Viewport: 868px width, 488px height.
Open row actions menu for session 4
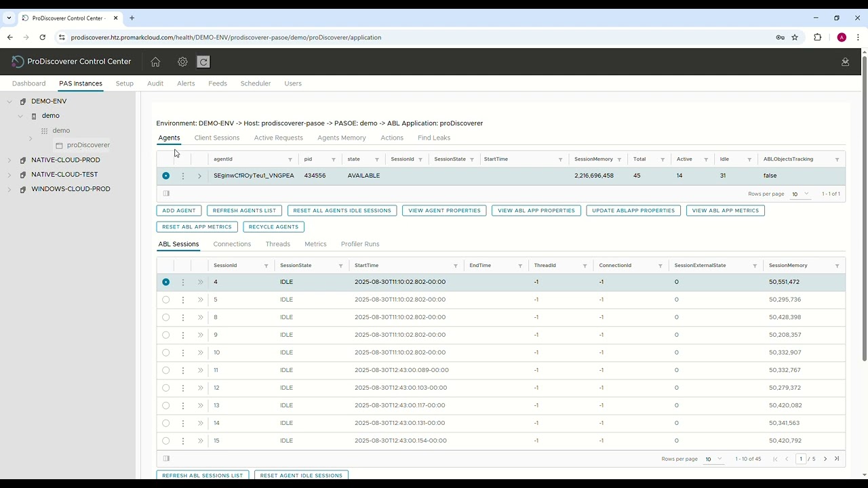pos(182,282)
